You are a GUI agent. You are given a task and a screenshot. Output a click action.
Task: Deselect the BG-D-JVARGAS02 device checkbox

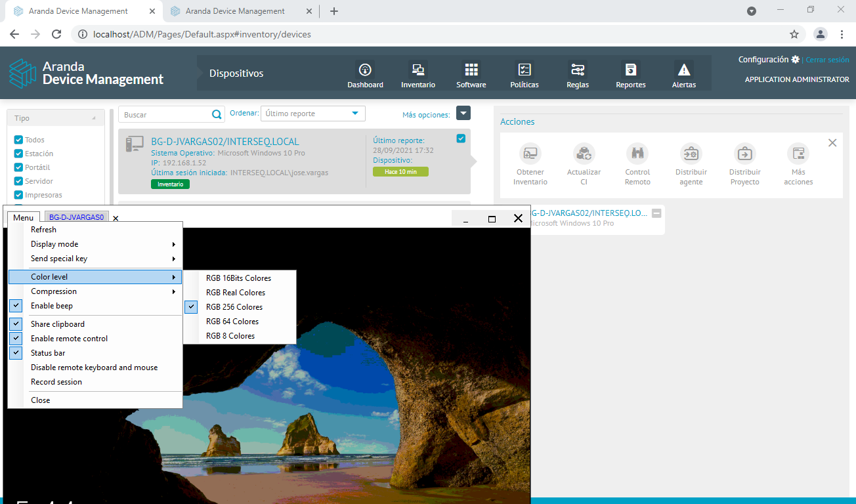461,138
